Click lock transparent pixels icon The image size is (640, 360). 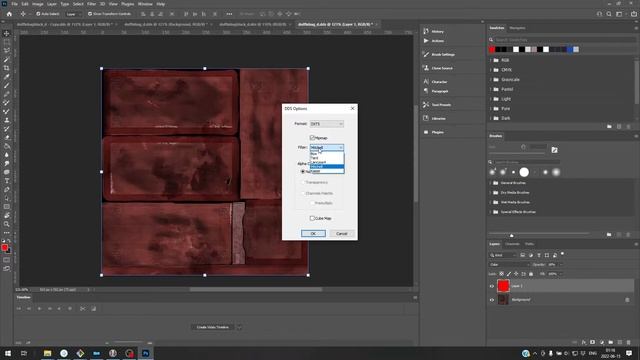tap(502, 274)
